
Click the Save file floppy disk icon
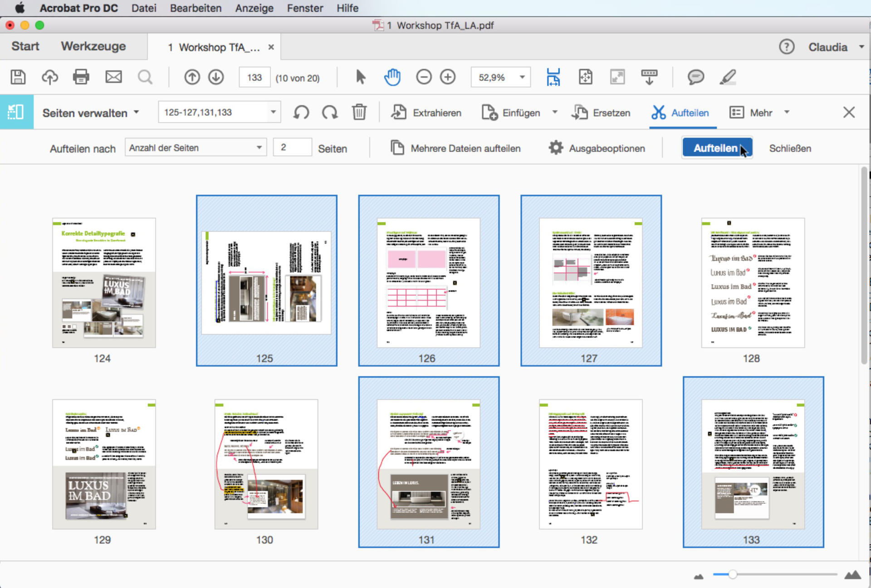click(x=18, y=77)
